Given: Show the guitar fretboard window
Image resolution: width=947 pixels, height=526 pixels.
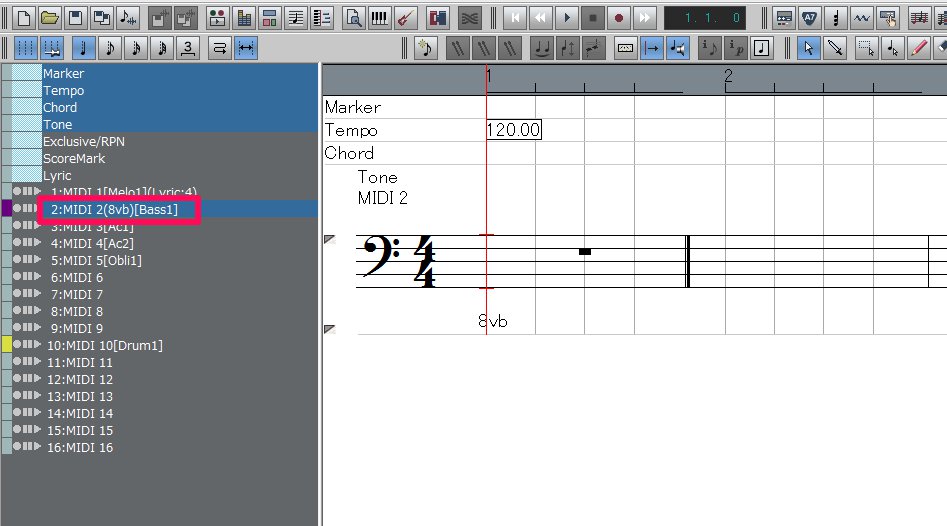Looking at the screenshot, I should point(405,18).
